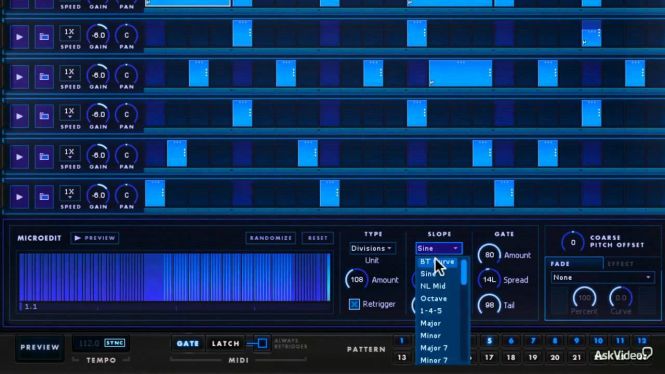Open the Type Divisions dropdown
665x374 pixels.
point(372,248)
